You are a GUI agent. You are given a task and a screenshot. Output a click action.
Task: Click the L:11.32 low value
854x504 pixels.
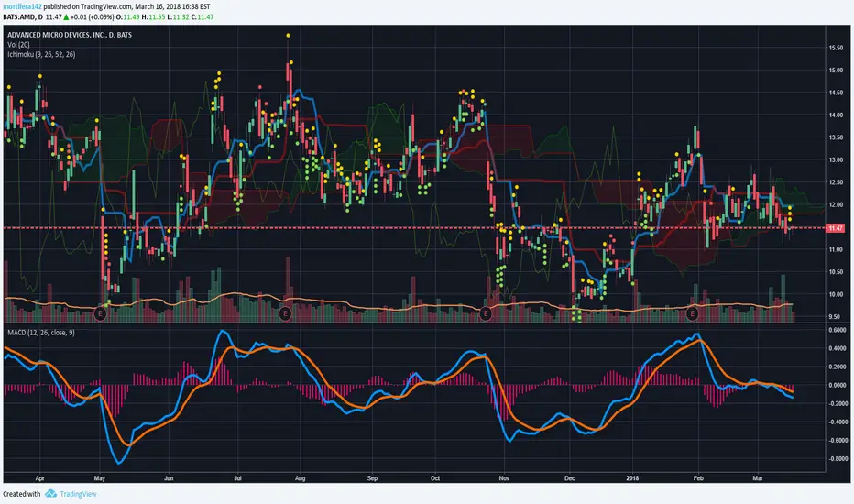pos(178,17)
